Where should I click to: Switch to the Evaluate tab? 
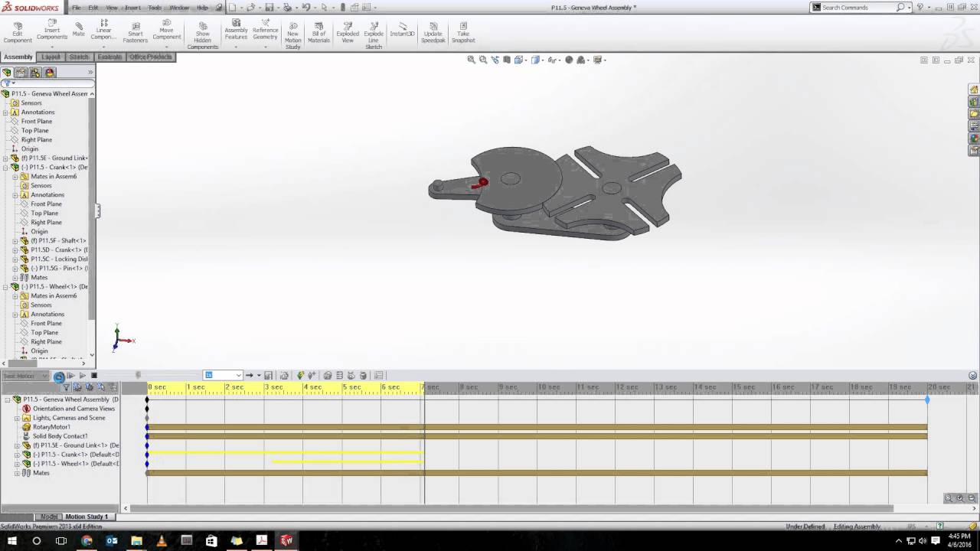coord(109,57)
